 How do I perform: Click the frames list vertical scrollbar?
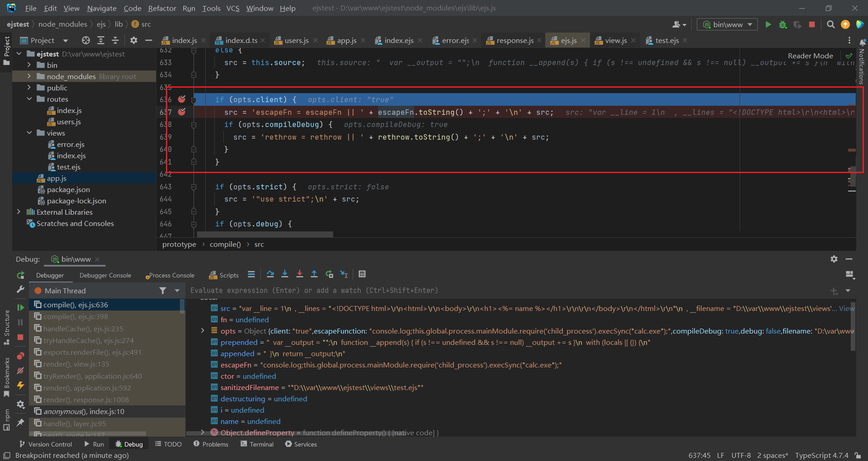[x=182, y=306]
